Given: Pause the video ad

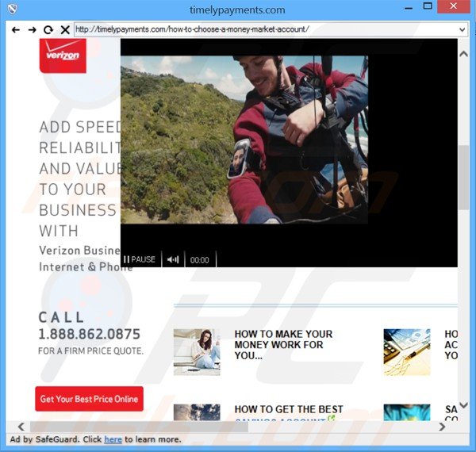Looking at the screenshot, I should point(140,259).
